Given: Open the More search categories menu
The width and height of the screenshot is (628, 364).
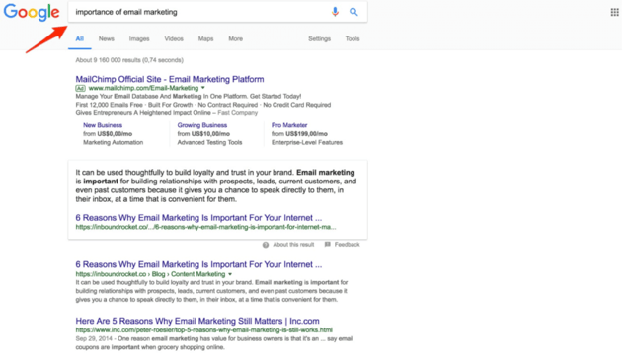Looking at the screenshot, I should click(235, 38).
